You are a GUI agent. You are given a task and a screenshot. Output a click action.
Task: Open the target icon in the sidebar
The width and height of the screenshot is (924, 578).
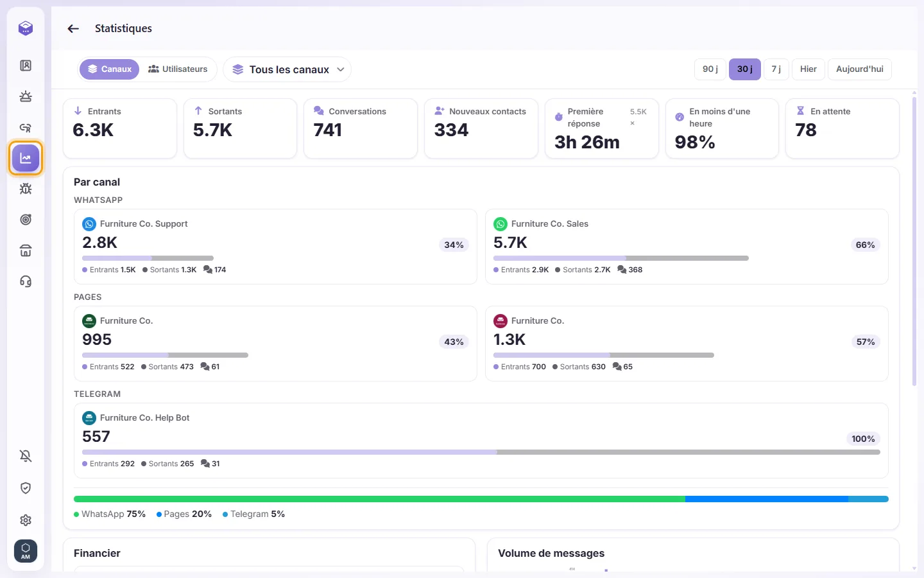pos(26,220)
